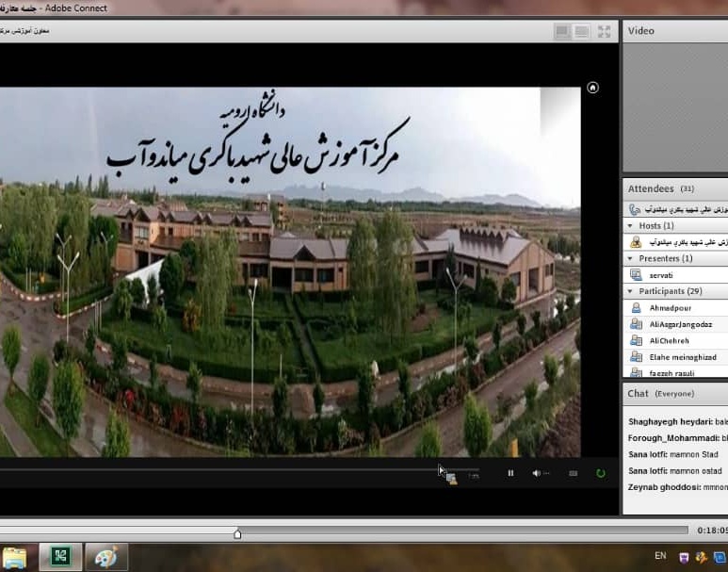Pause the embedded video playback
728x572 pixels.
click(x=510, y=473)
